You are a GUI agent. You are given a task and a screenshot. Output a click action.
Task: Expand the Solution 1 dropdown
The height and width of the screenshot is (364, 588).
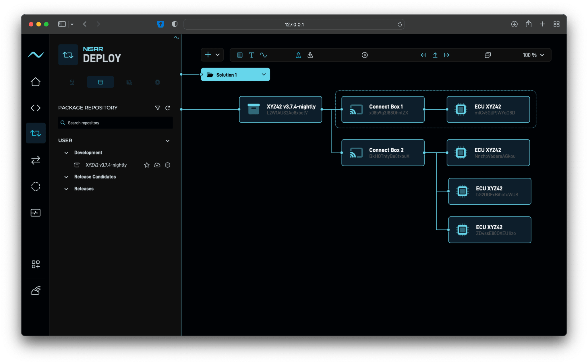(264, 75)
